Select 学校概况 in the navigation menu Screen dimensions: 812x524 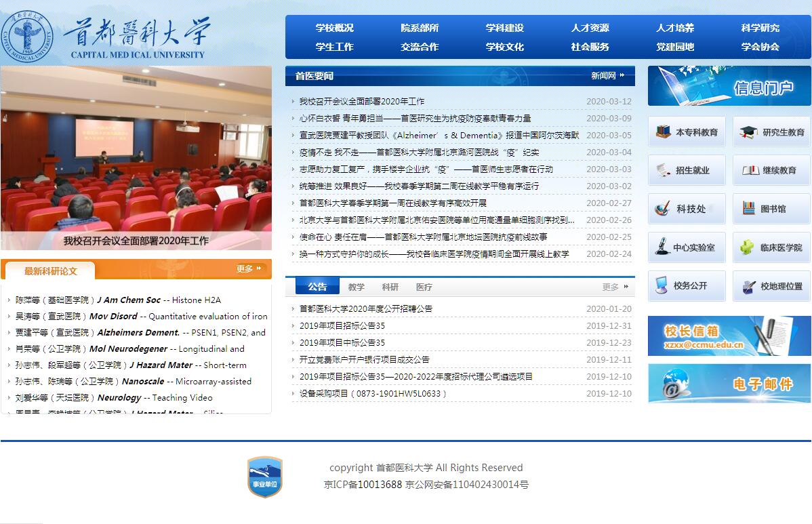pyautogui.click(x=334, y=28)
